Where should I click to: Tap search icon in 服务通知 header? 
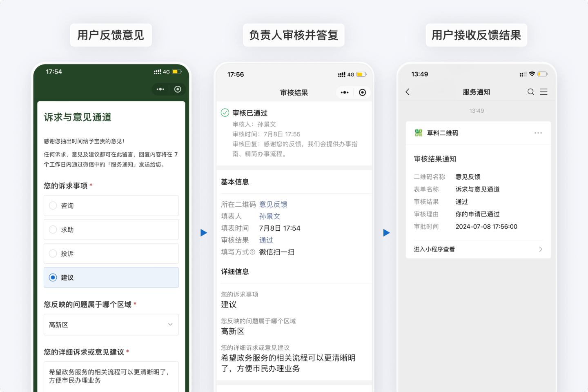coord(530,92)
